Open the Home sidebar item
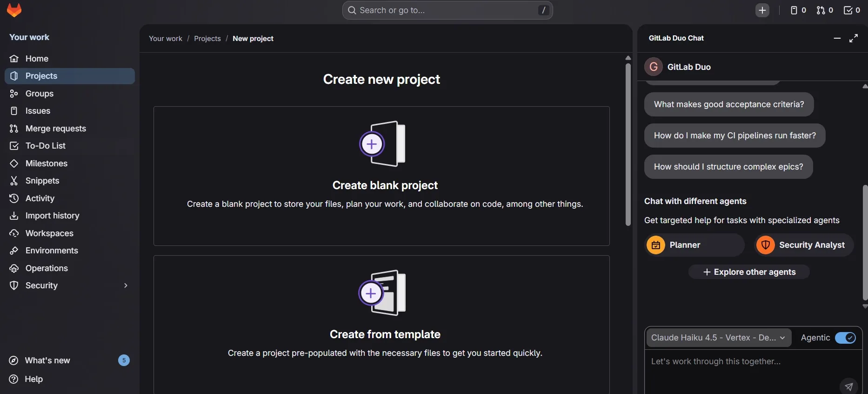The width and height of the screenshot is (868, 394). (70, 59)
